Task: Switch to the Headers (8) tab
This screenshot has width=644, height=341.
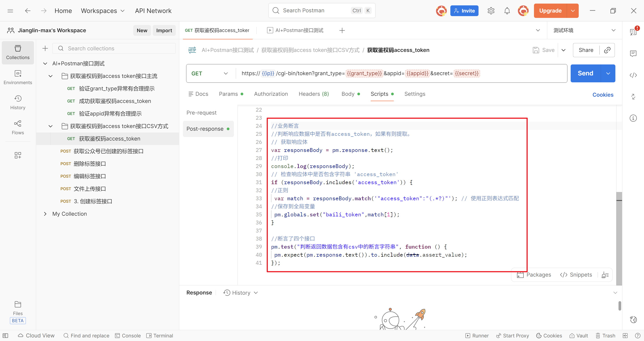Action: [314, 94]
